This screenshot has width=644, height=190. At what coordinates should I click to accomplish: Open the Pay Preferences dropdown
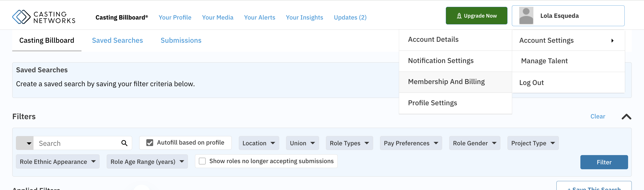[411, 143]
